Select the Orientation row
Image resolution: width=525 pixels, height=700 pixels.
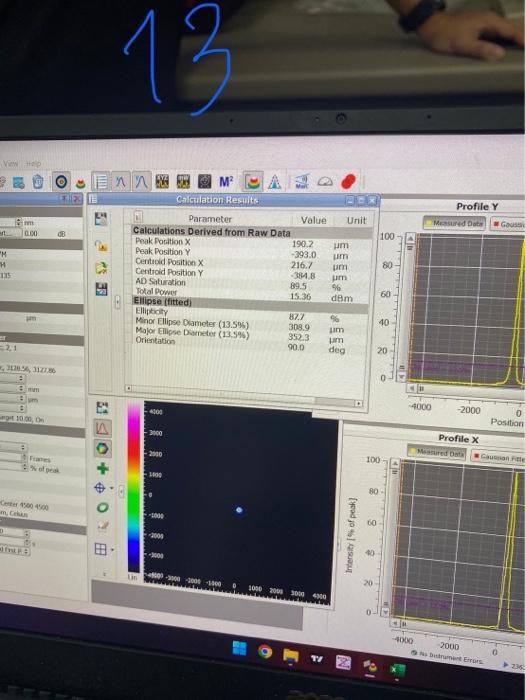tap(252, 344)
